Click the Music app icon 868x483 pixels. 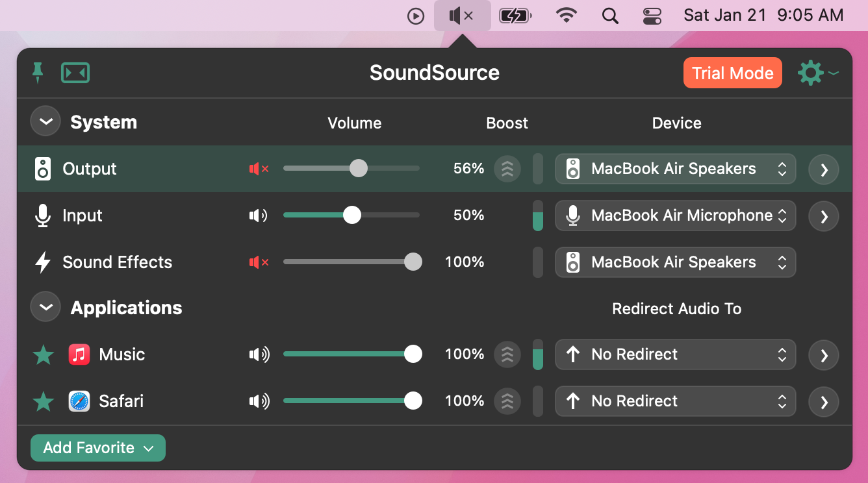79,354
